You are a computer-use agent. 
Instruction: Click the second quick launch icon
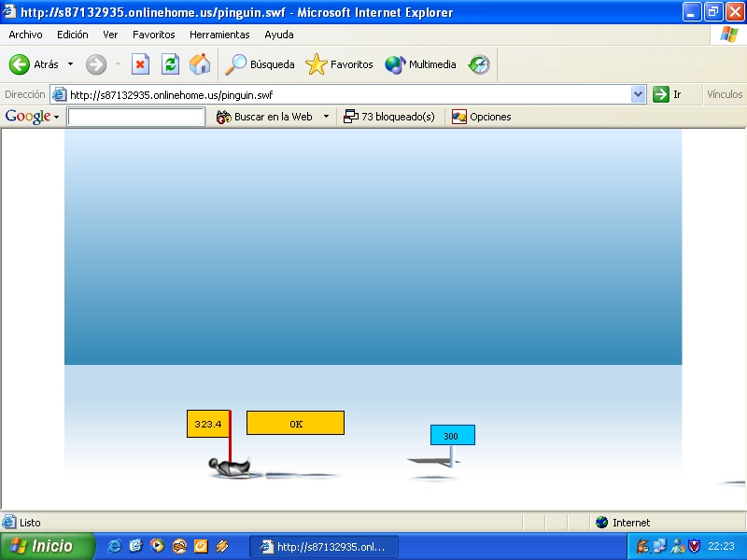point(135,546)
